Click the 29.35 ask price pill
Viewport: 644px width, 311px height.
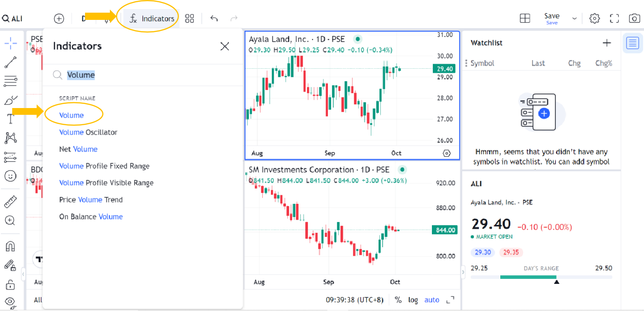[x=511, y=252]
